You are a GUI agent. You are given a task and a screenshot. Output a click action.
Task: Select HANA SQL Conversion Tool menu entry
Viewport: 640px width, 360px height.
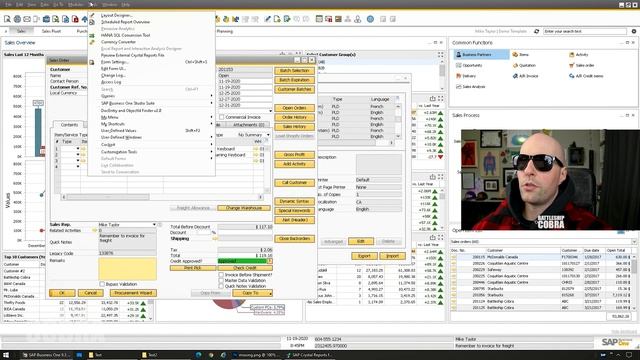tap(152, 35)
